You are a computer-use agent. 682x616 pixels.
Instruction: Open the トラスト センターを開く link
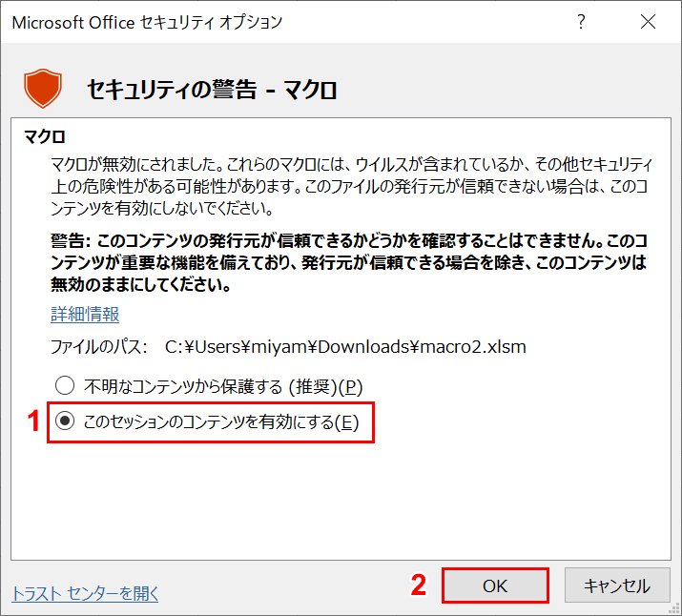[85, 593]
